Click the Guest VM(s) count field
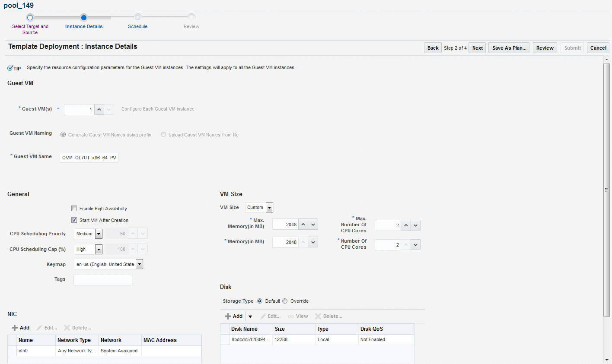 79,110
